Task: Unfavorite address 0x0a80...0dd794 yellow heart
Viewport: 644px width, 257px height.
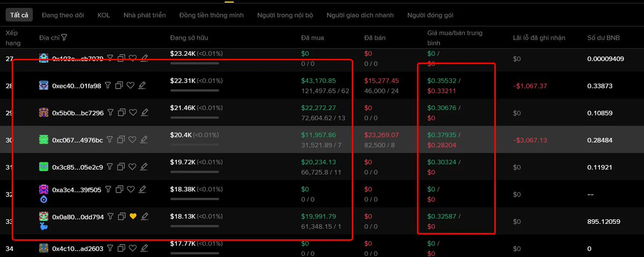Action: pyautogui.click(x=133, y=216)
